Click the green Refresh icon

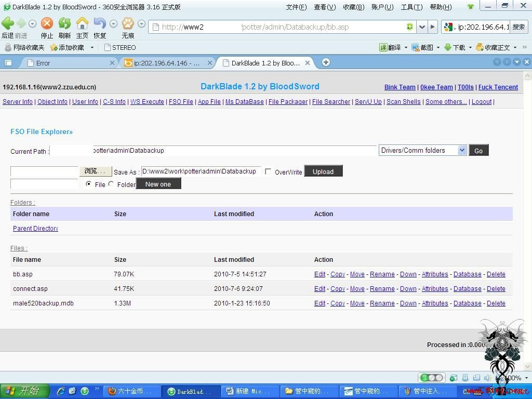pyautogui.click(x=64, y=23)
